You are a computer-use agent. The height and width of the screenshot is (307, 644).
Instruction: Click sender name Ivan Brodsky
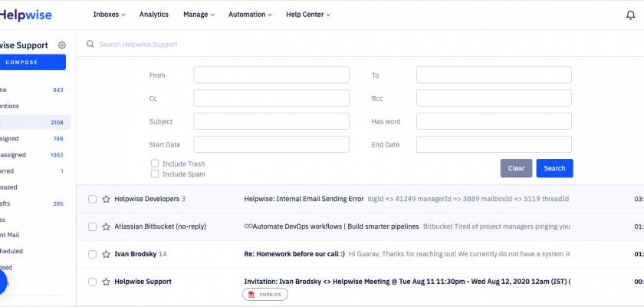135,254
